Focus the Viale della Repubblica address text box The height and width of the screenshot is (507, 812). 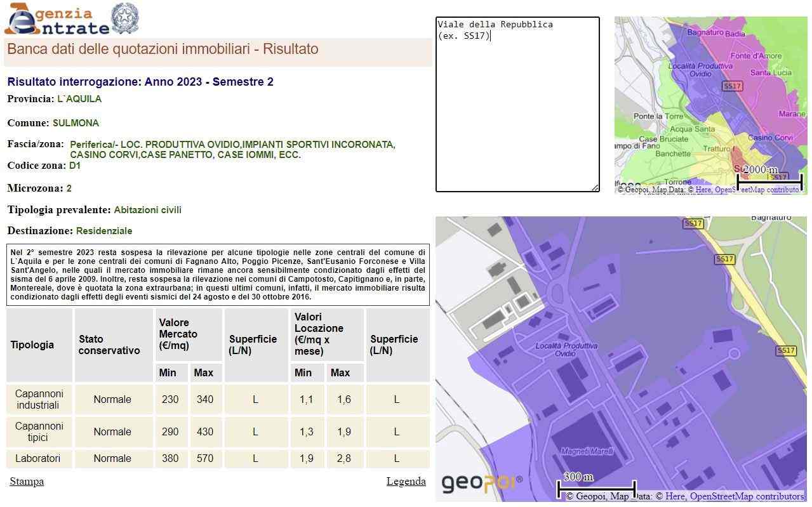click(517, 104)
